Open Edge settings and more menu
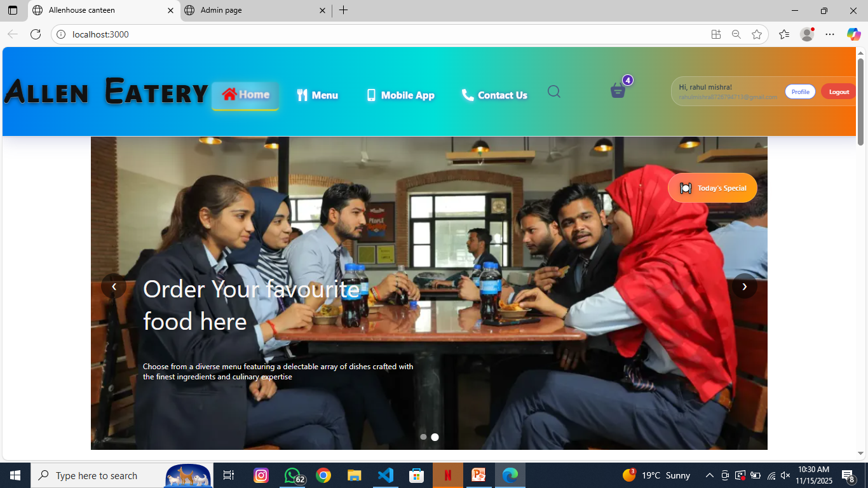 pyautogui.click(x=829, y=34)
